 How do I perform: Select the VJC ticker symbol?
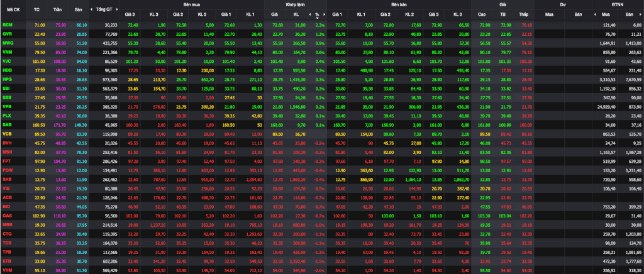coord(7,61)
